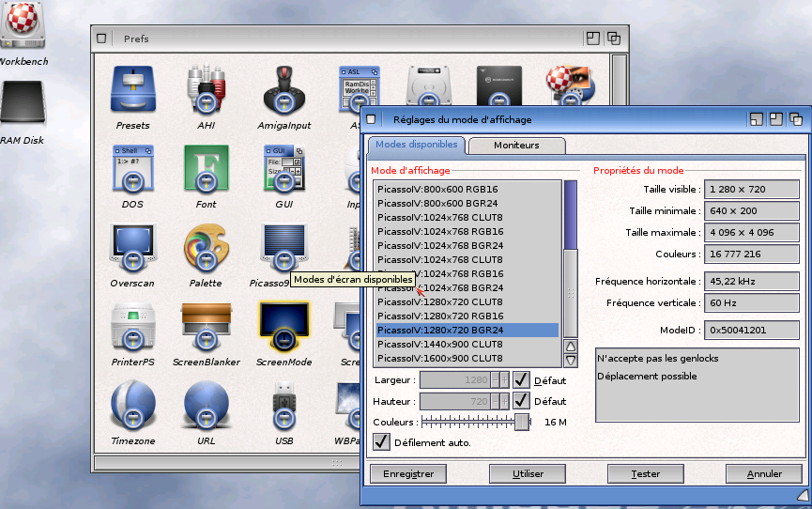Select PicassoIV:1440x900 CLUT8 mode
The height and width of the screenshot is (509, 812).
(467, 344)
